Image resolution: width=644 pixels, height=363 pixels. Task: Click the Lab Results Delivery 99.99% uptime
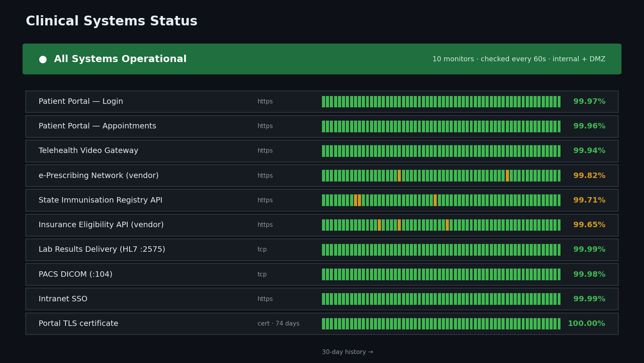(589, 249)
